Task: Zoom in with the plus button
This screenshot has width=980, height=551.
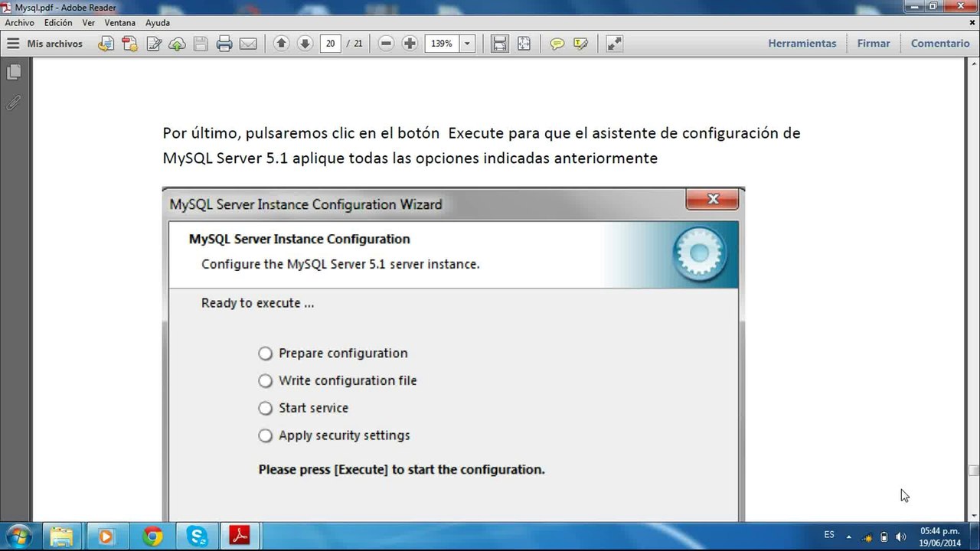Action: tap(410, 44)
